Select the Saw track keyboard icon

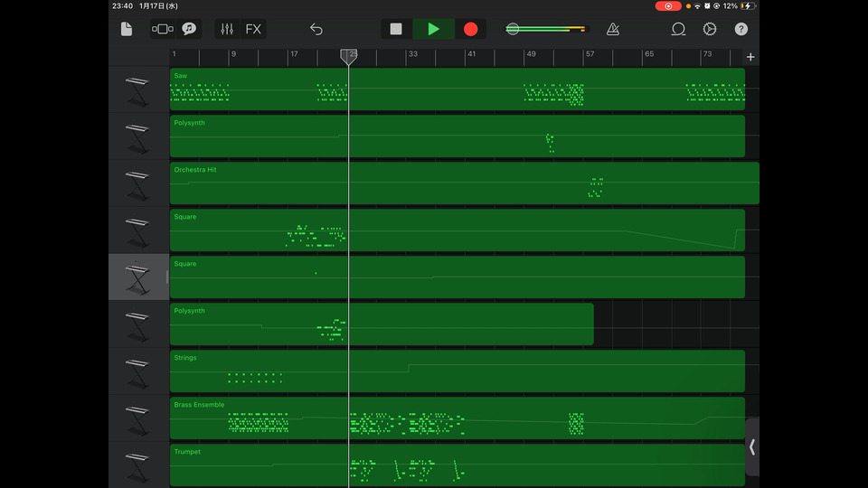point(137,90)
